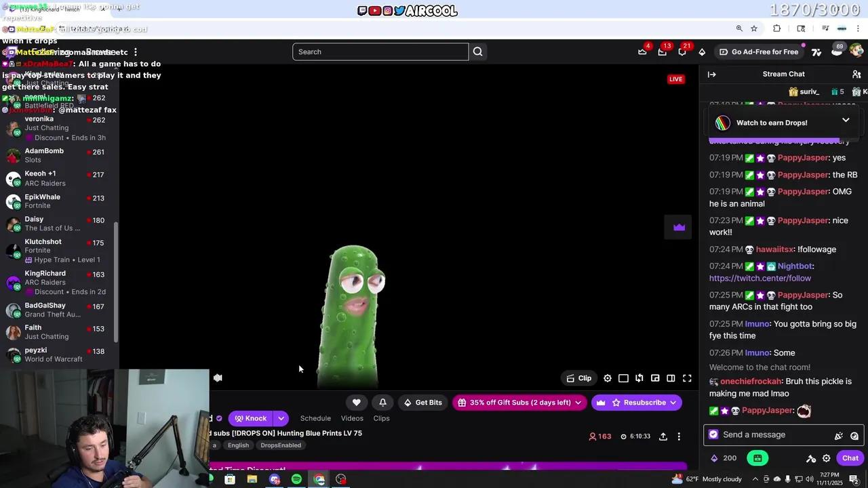The height and width of the screenshot is (488, 868).
Task: Enable picture-in-picture mini player
Action: click(655, 378)
